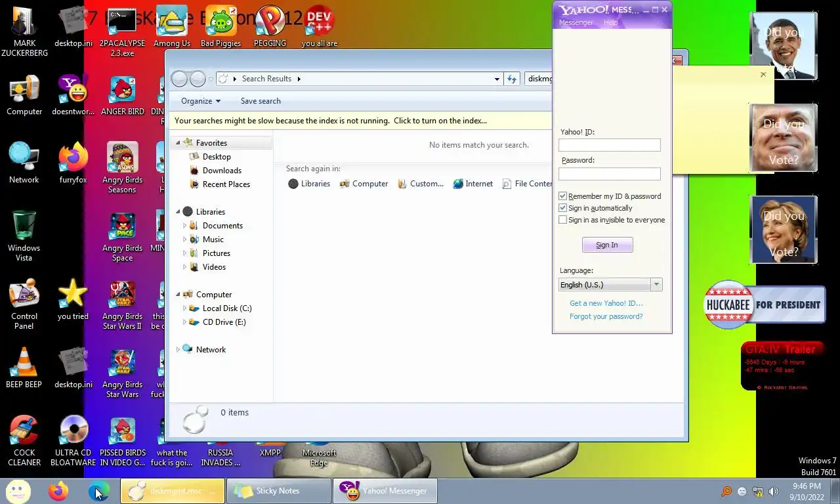The width and height of the screenshot is (840, 504).
Task: Open the Control Panel desktop icon
Action: (24, 304)
